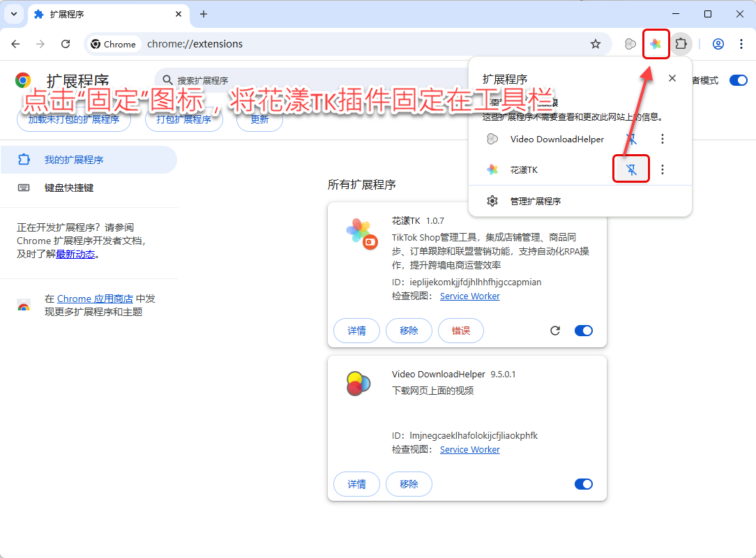Click the address bar URL chrome://extensions
Screen dimensions: 756x558
195,44
